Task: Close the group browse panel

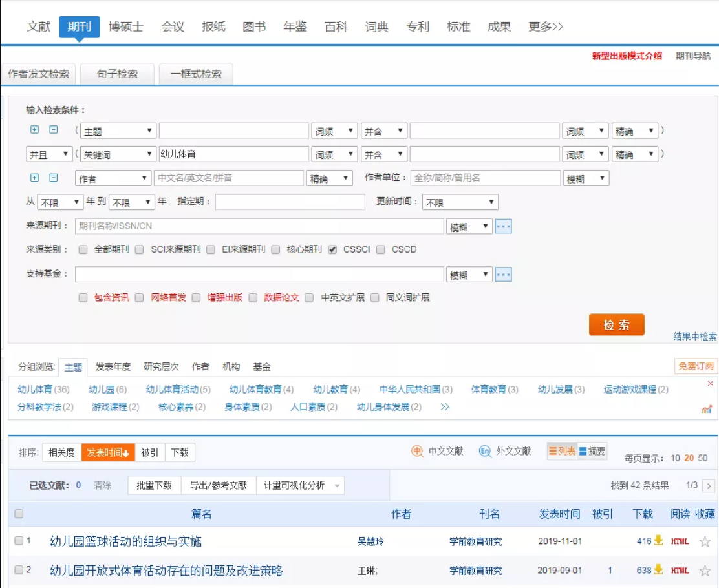Action: pyautogui.click(x=711, y=383)
